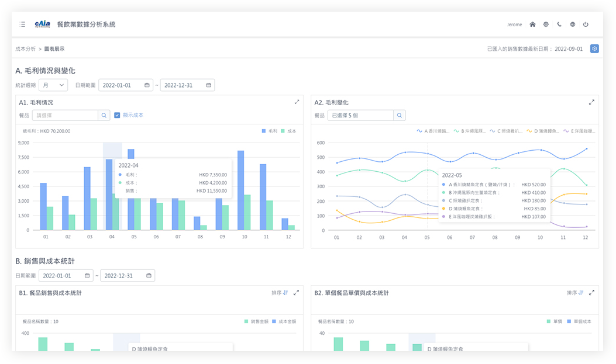Toggle 成本金額 legend in B1
Screen dimensions: 616x364
click(x=284, y=321)
